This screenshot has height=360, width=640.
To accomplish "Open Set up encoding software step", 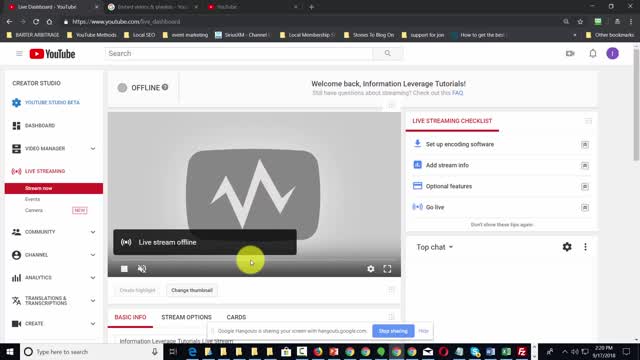I will tap(460, 144).
